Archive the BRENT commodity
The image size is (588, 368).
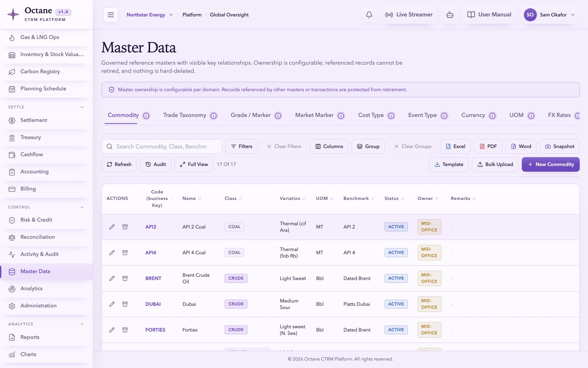tap(125, 279)
